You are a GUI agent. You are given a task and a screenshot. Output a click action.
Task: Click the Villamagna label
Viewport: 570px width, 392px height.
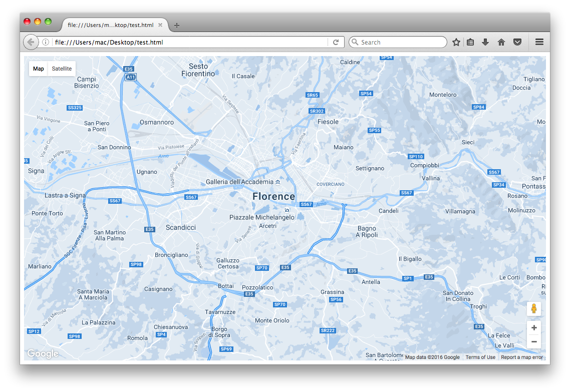460,211
